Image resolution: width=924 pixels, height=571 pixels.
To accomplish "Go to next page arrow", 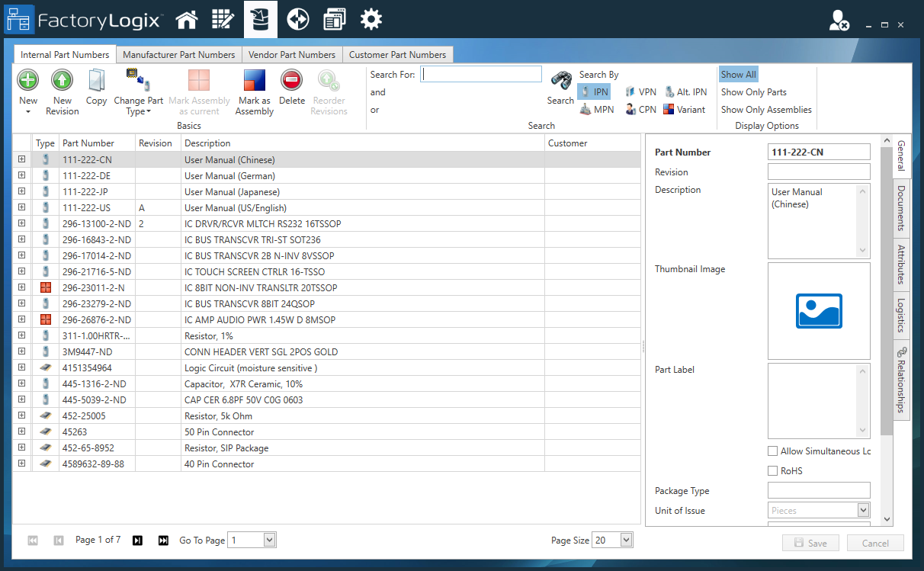I will tap(137, 541).
